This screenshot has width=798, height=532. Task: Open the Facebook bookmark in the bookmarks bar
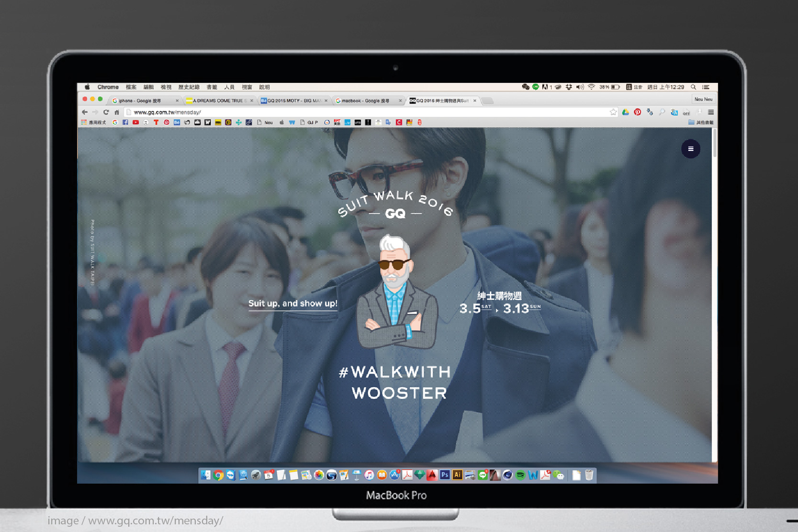tap(125, 122)
